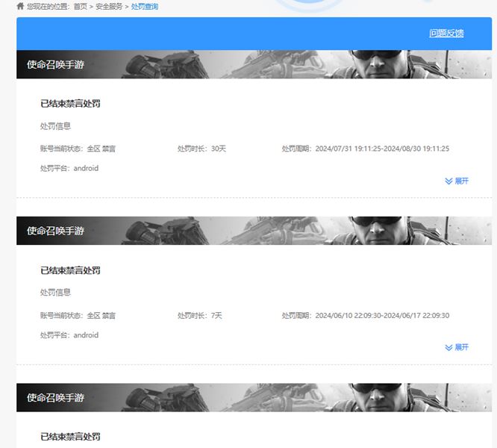Viewport: 497px width, 448px height.
Task: Click the second 已结束禁言处罚 heading
Action: (70, 270)
